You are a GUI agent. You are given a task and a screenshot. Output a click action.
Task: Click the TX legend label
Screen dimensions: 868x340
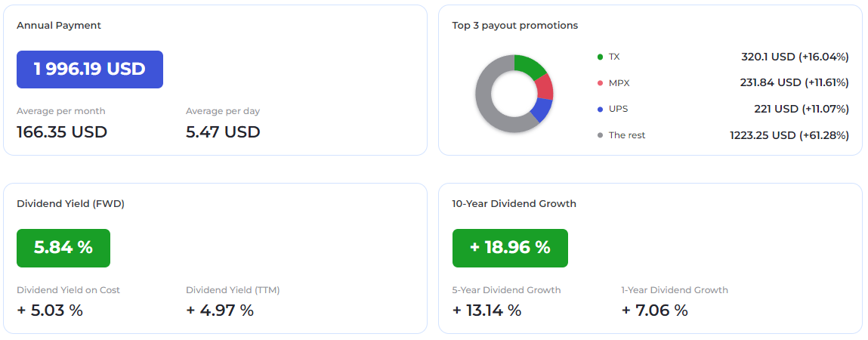(x=614, y=57)
